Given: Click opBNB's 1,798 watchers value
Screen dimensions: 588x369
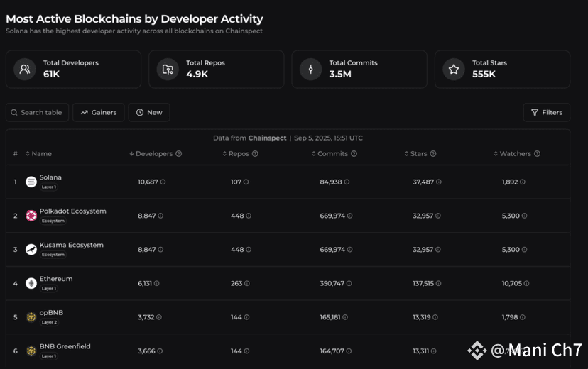Looking at the screenshot, I should click(510, 317).
